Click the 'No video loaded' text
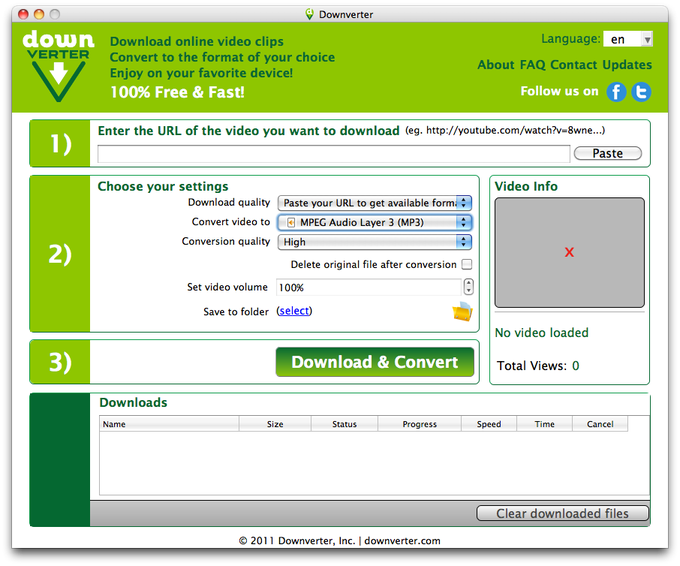The height and width of the screenshot is (566, 680). click(542, 333)
